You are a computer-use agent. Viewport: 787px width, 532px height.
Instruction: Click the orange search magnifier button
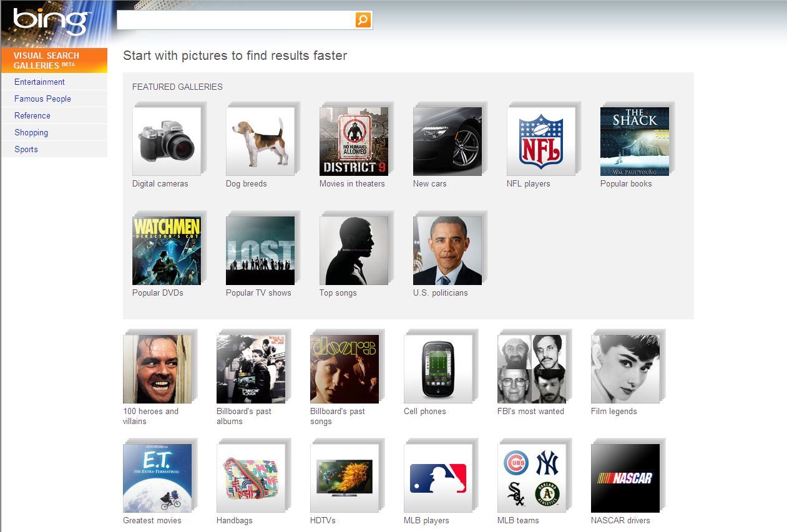[x=363, y=20]
